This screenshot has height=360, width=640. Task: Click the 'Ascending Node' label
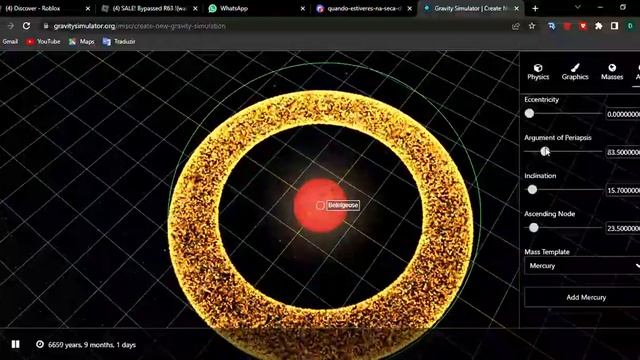coord(549,213)
